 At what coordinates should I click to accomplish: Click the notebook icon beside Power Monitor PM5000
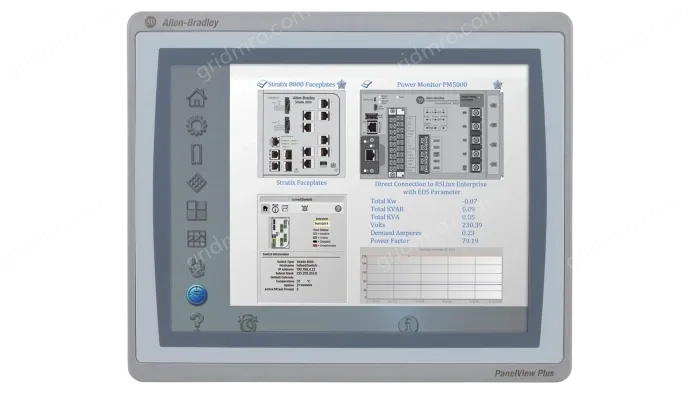[367, 84]
